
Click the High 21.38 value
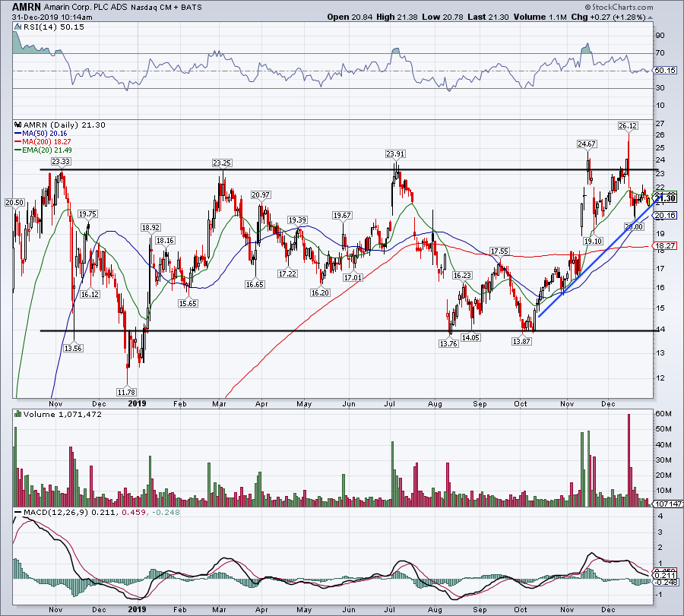[397, 17]
